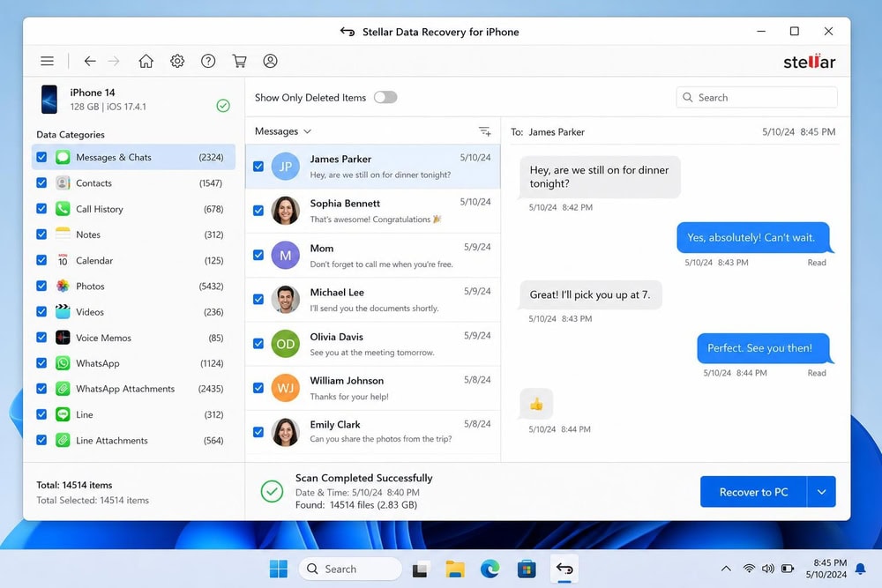This screenshot has width=882, height=588.
Task: Open William Johnson conversation
Action: [x=373, y=388]
